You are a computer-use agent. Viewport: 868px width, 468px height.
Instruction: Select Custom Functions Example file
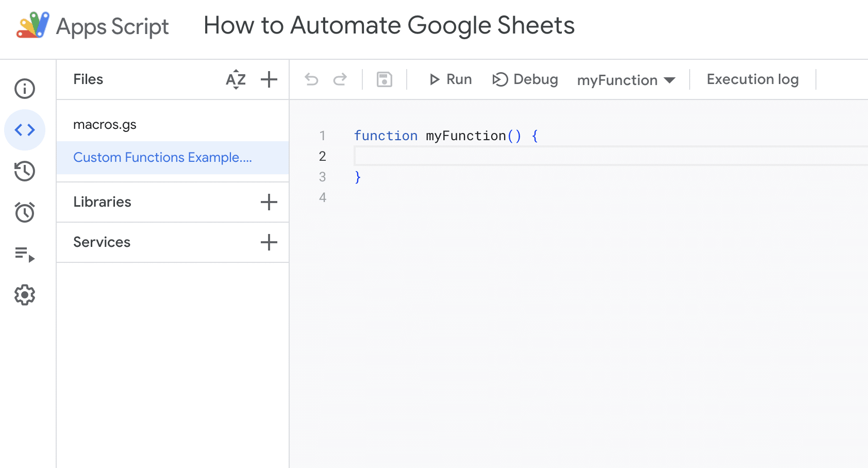tap(173, 158)
